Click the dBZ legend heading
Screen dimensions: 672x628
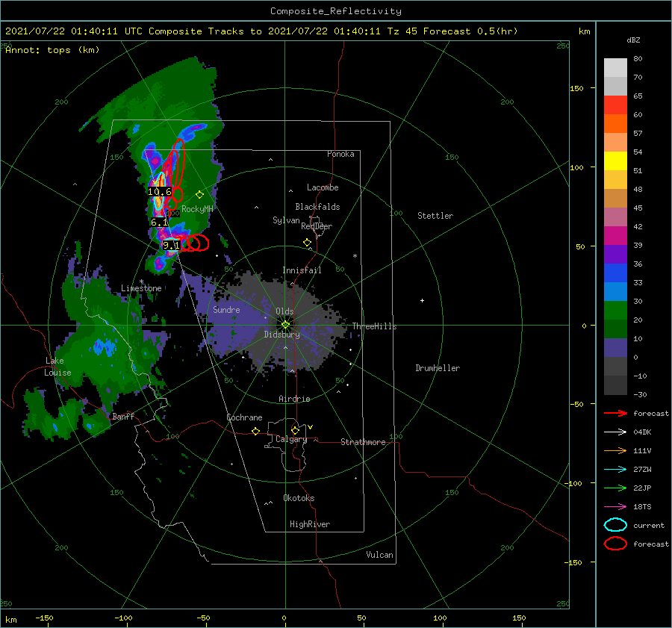coord(633,40)
